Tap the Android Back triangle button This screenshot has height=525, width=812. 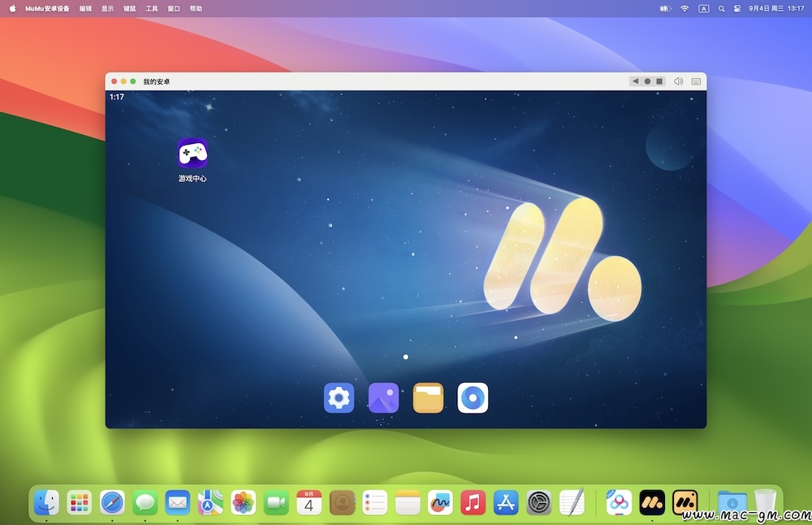636,81
